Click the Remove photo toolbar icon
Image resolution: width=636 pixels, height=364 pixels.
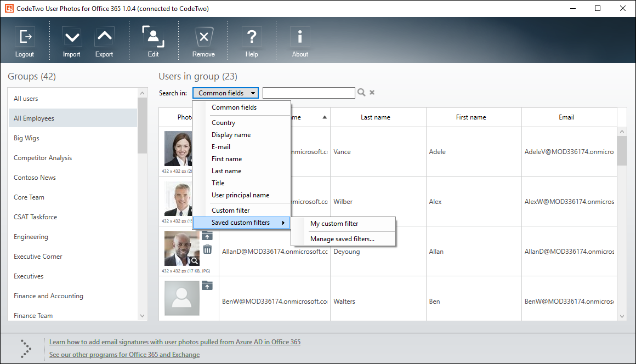click(203, 37)
